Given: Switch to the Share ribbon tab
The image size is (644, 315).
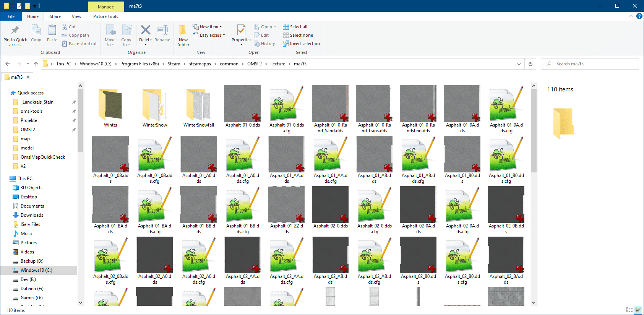Looking at the screenshot, I should 55,16.
